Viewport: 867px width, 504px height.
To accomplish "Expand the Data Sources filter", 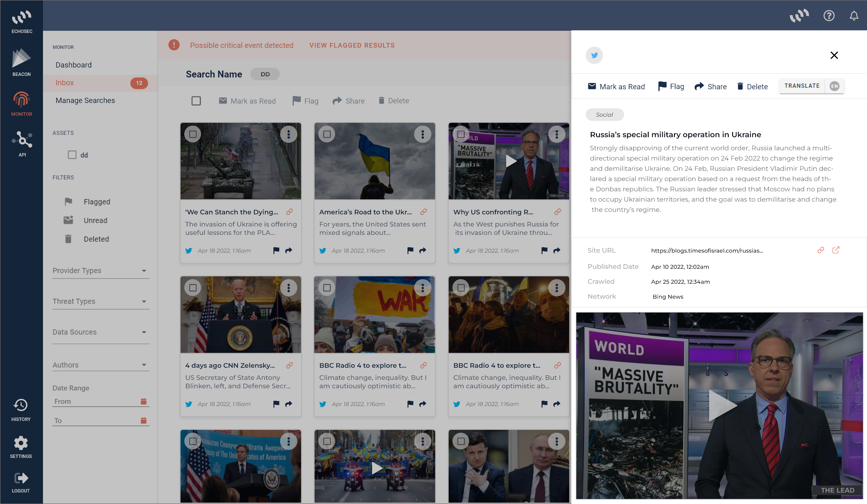I will tap(144, 332).
